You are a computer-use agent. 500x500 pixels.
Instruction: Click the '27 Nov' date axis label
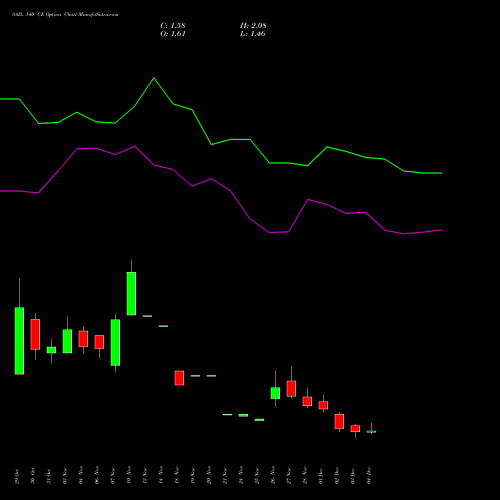point(289,476)
